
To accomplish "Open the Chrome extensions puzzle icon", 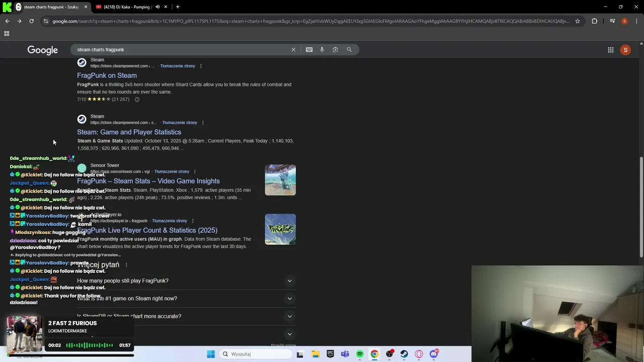I will pos(595,21).
